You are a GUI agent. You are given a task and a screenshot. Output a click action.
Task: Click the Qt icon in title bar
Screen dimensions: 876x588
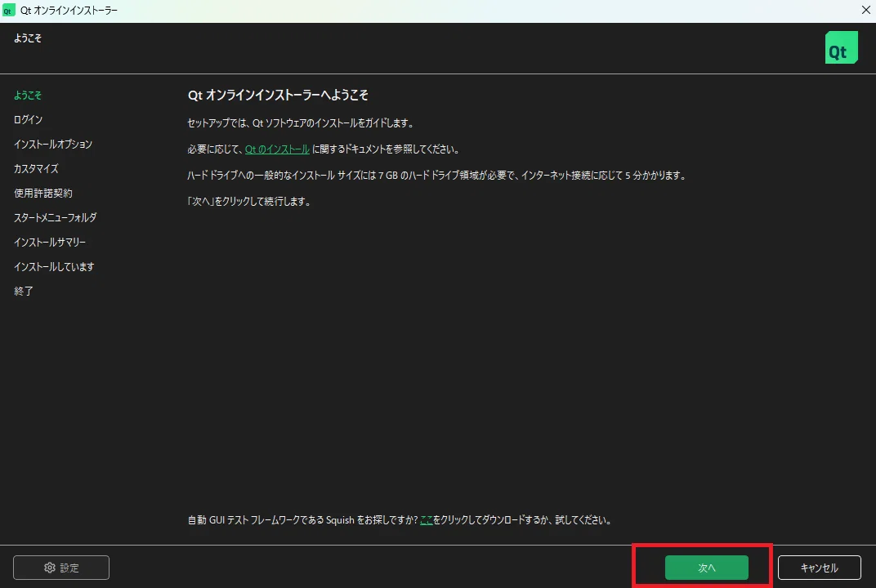(x=8, y=10)
